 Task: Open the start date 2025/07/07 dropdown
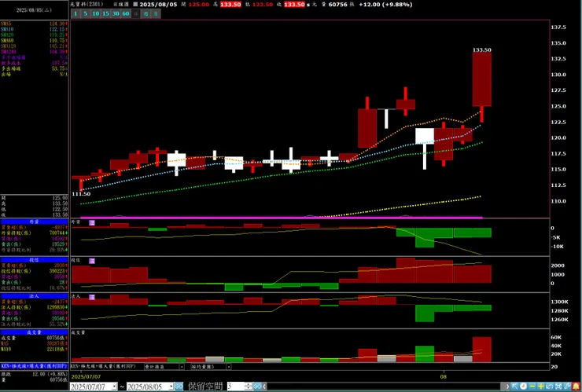(x=114, y=387)
